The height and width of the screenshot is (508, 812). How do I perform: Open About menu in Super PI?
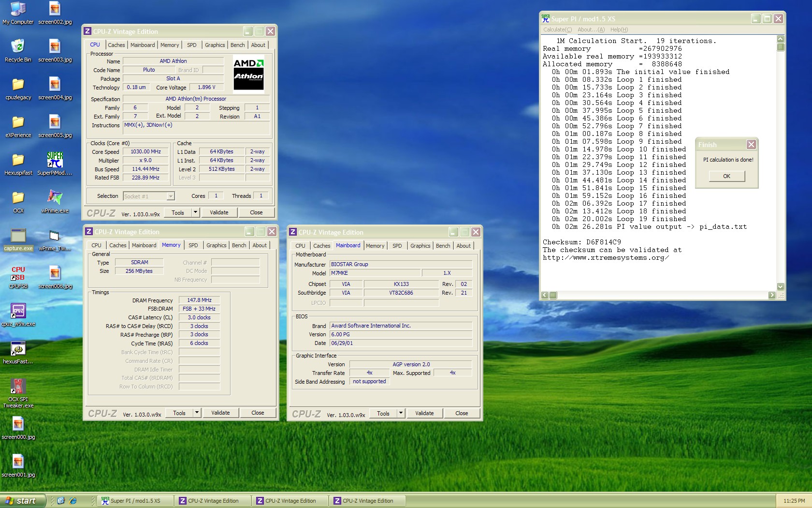pos(591,30)
